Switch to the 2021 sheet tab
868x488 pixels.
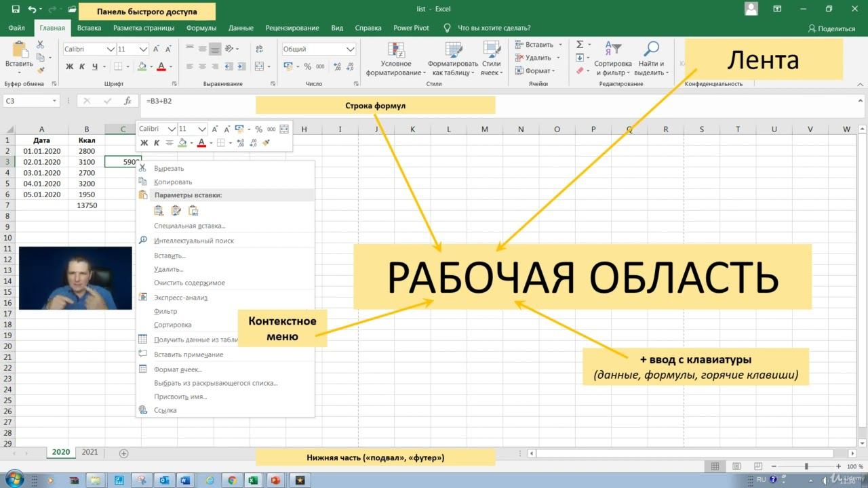pos(90,452)
